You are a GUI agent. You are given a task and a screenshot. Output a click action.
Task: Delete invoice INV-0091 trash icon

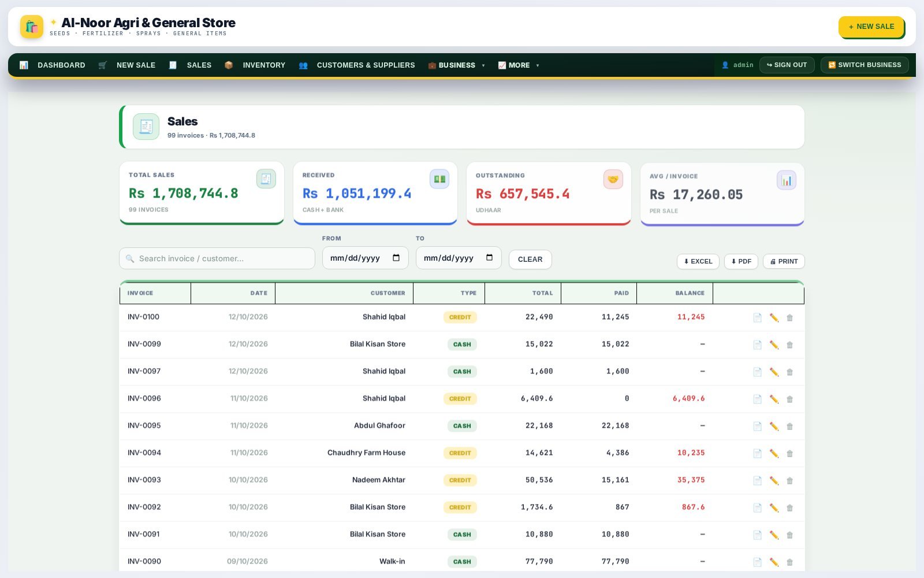coord(789,535)
